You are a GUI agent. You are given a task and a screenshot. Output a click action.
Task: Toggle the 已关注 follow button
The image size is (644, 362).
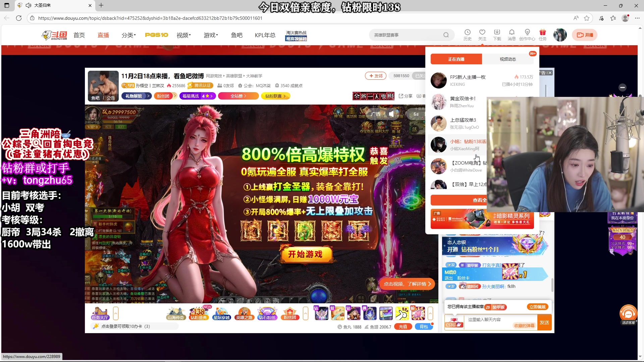tap(419, 76)
